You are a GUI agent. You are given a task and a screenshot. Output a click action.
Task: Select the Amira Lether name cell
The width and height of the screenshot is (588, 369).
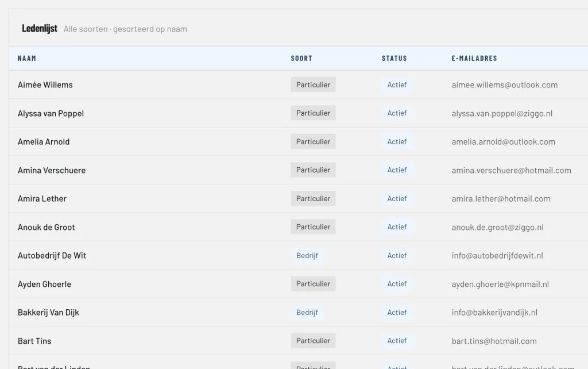click(42, 198)
